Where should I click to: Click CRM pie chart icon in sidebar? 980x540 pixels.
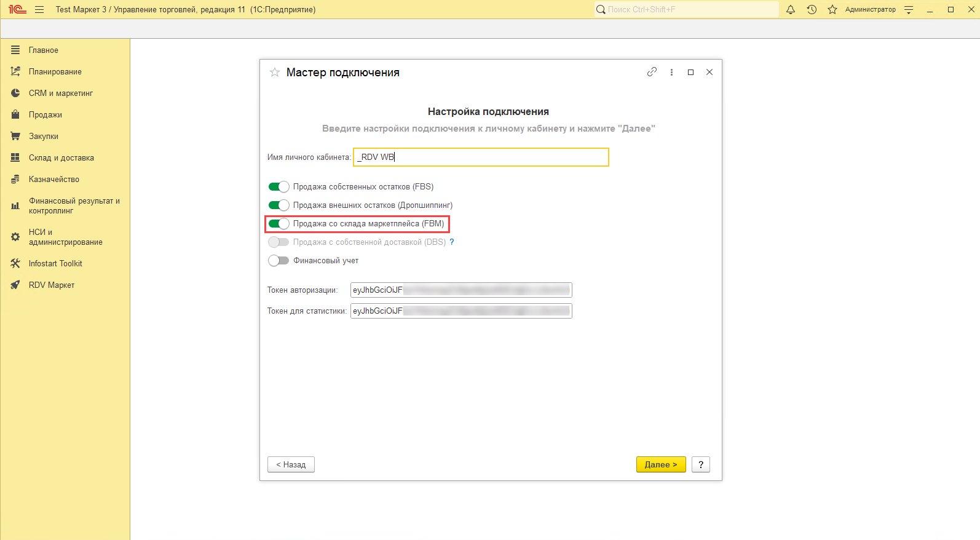point(15,93)
